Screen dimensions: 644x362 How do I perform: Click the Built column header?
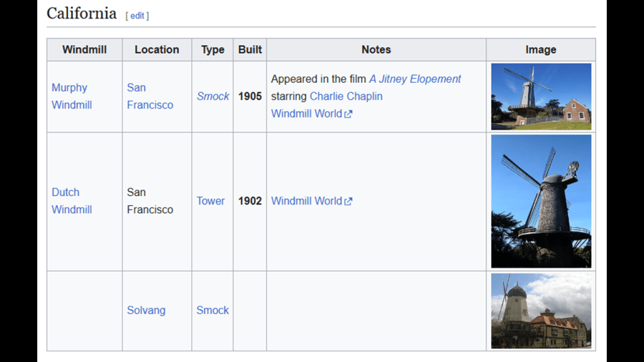click(x=250, y=50)
